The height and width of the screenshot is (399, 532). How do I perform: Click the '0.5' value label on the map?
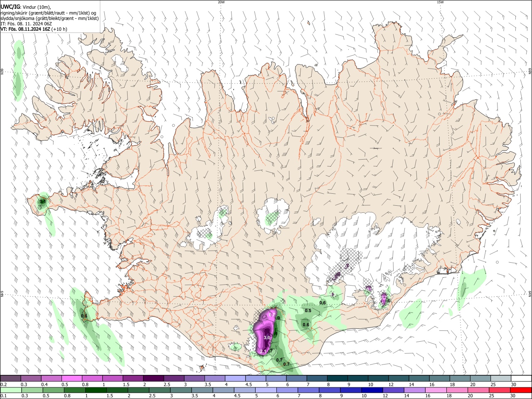[x=308, y=310]
